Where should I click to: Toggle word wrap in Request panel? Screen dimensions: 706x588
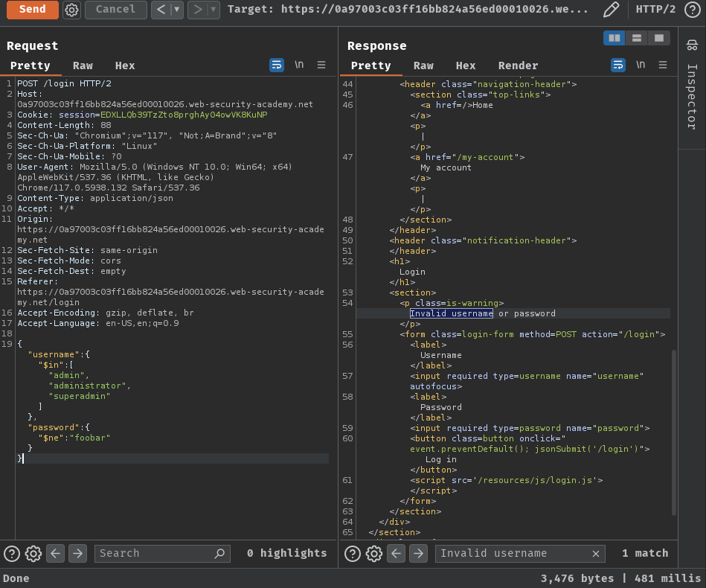click(277, 65)
